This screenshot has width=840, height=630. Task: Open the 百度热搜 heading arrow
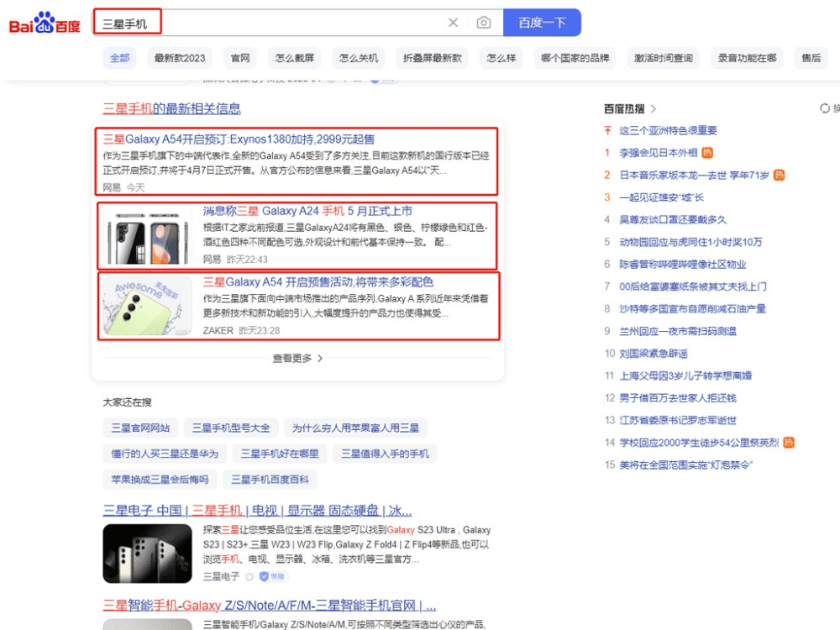(x=653, y=108)
